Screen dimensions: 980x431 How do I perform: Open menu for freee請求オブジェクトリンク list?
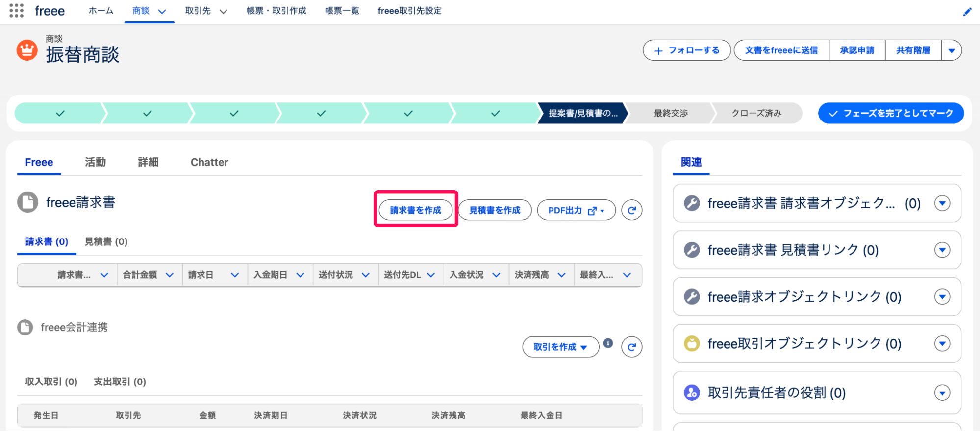(x=942, y=296)
